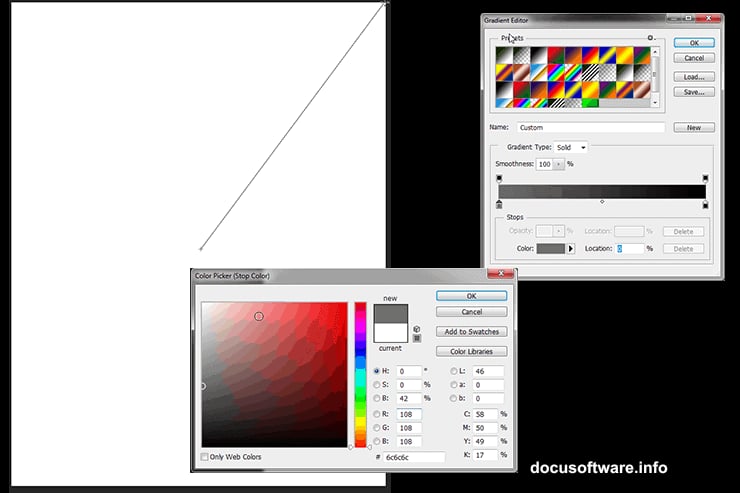
Task: Select the S saturation radio button
Action: (376, 384)
